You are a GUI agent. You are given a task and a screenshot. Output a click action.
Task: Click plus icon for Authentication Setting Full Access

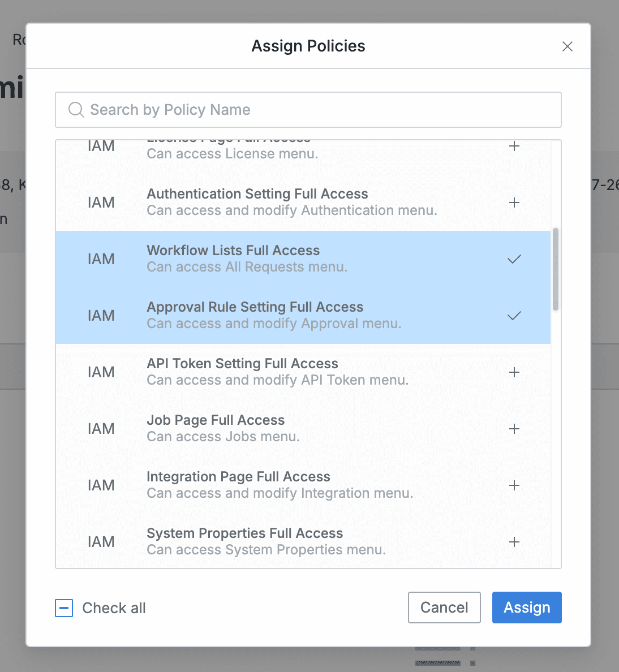(x=514, y=203)
